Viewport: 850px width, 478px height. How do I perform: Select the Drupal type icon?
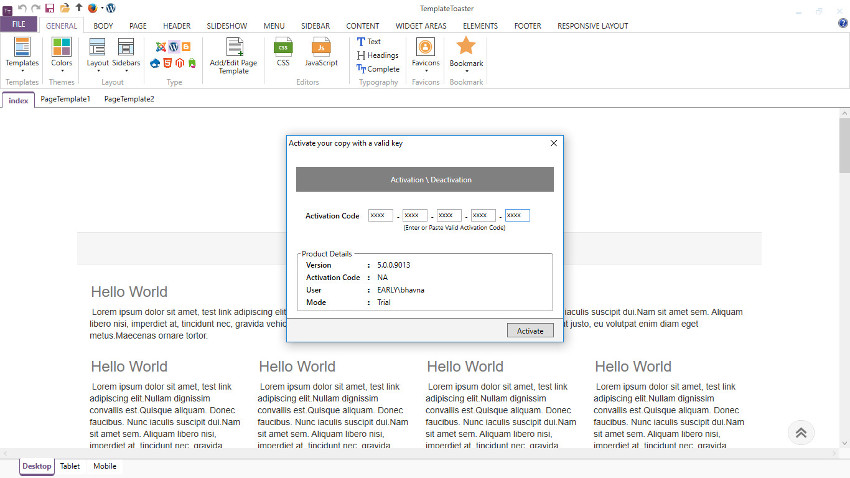coord(155,63)
